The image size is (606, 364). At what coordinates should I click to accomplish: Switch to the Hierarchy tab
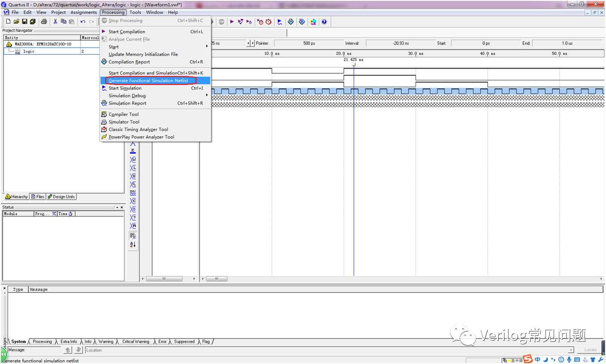point(17,197)
